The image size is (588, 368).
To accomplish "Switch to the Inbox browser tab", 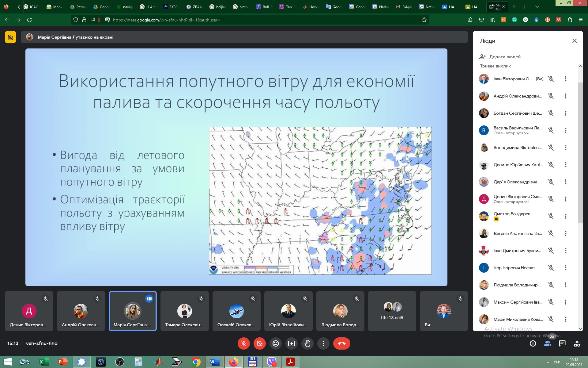I will 55,7.
